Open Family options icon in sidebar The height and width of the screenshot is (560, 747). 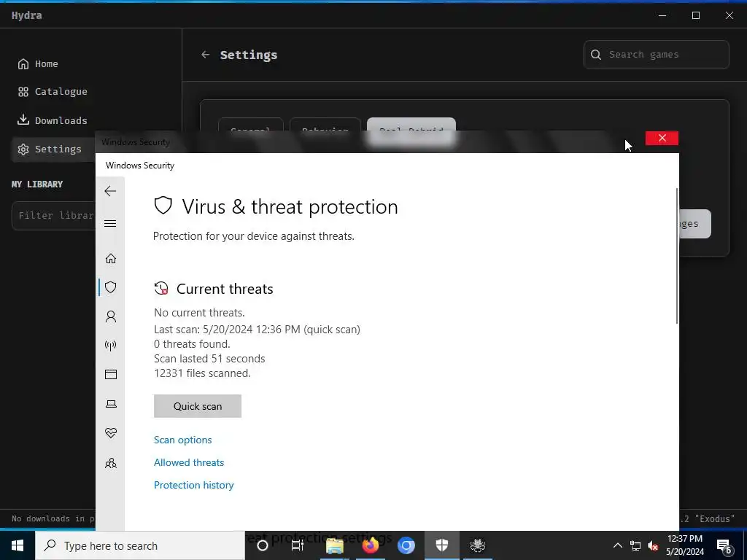pyautogui.click(x=111, y=463)
